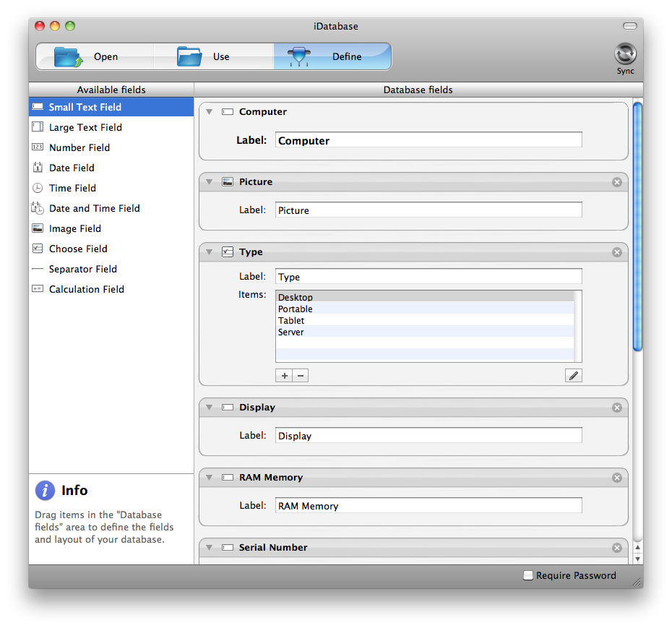Add a new item with plus button
This screenshot has height=628, width=672.
[284, 376]
